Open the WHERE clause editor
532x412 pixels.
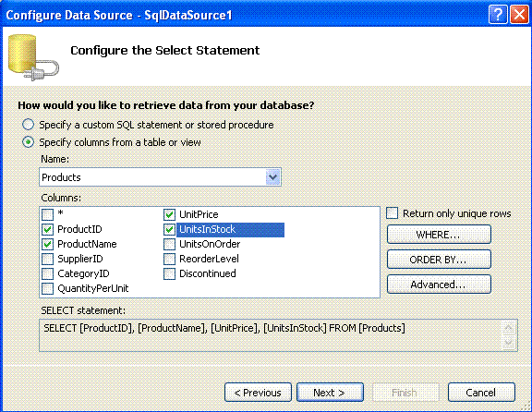[439, 235]
